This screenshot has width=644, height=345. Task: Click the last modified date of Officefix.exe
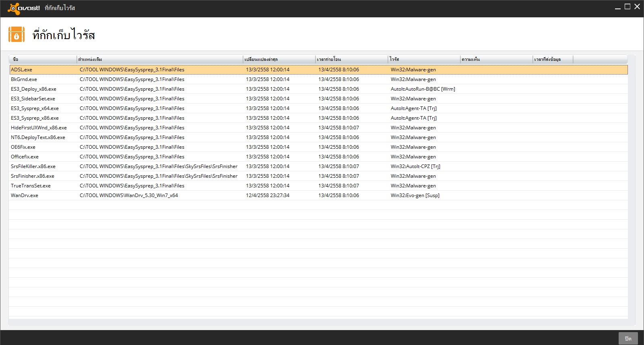(268, 157)
